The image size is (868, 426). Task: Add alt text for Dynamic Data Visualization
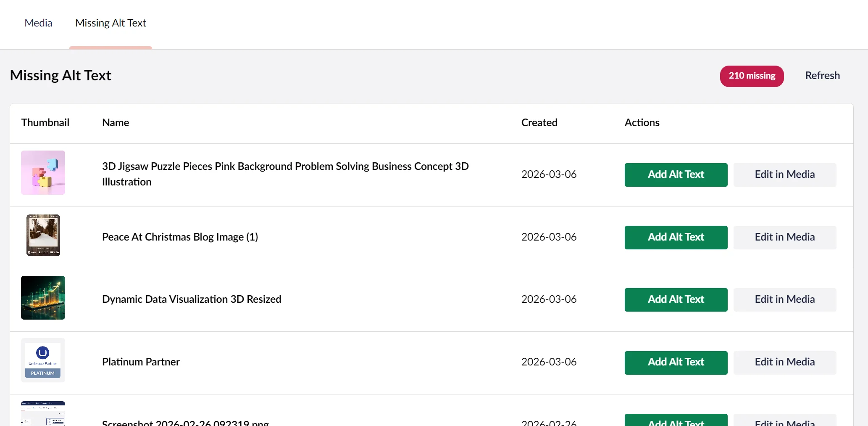[x=676, y=300]
